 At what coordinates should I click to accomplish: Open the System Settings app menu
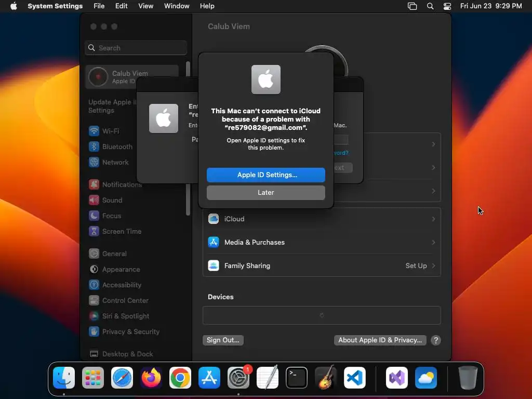point(55,6)
